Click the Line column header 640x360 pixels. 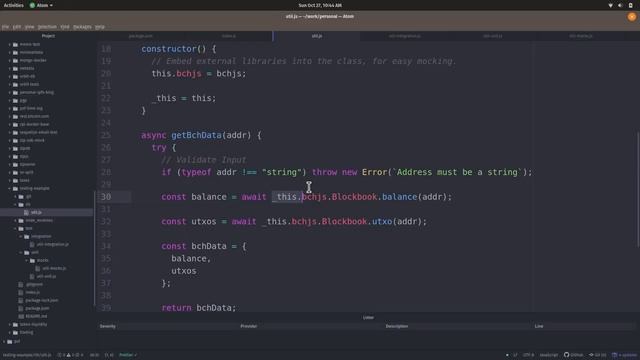tap(539, 326)
